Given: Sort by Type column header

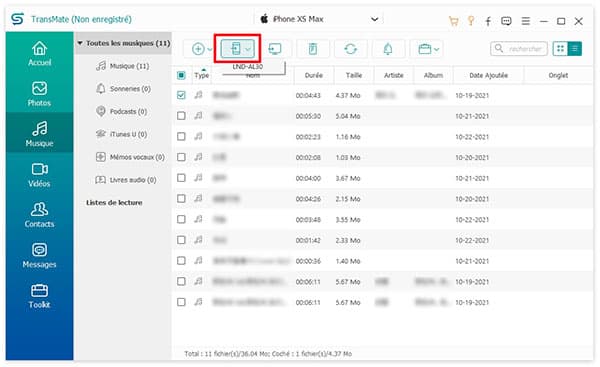Looking at the screenshot, I should click(x=201, y=75).
